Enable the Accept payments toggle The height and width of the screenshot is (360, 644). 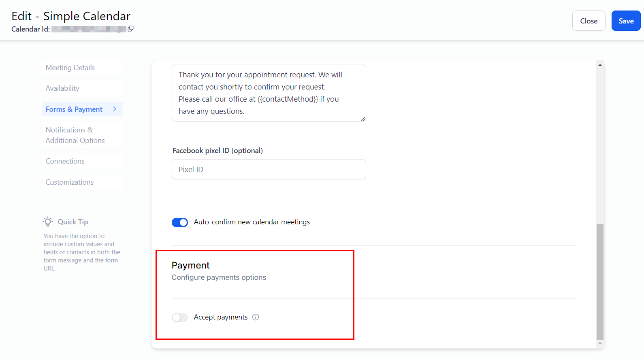180,317
